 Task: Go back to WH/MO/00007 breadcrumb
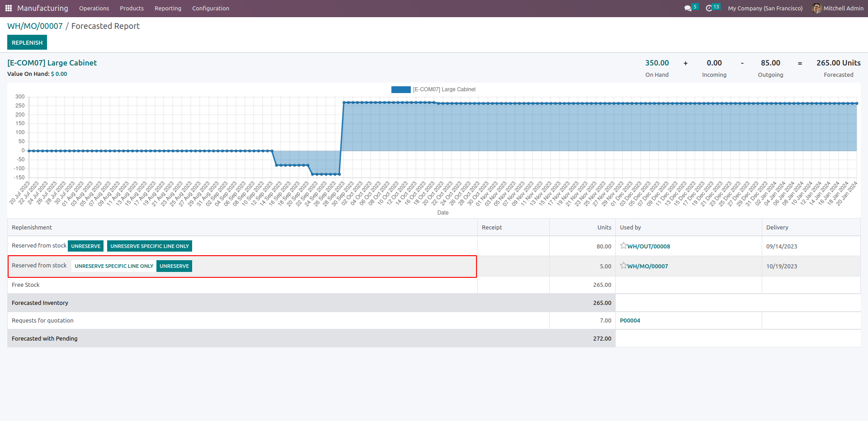click(x=35, y=26)
